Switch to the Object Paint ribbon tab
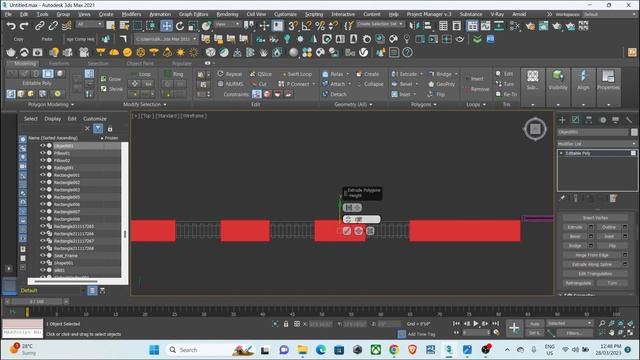640x360 pixels. (x=140, y=64)
